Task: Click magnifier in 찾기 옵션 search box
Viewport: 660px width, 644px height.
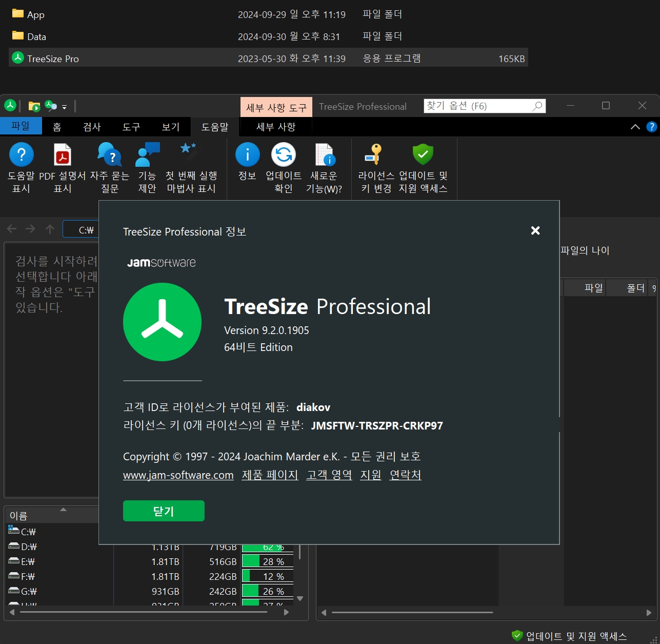Action: [537, 106]
